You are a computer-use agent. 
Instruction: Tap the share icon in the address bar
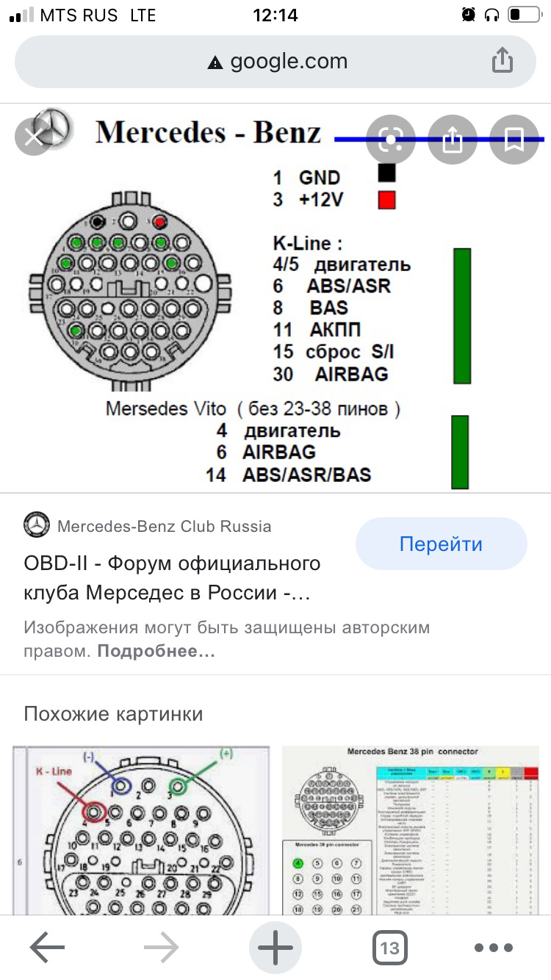point(503,61)
